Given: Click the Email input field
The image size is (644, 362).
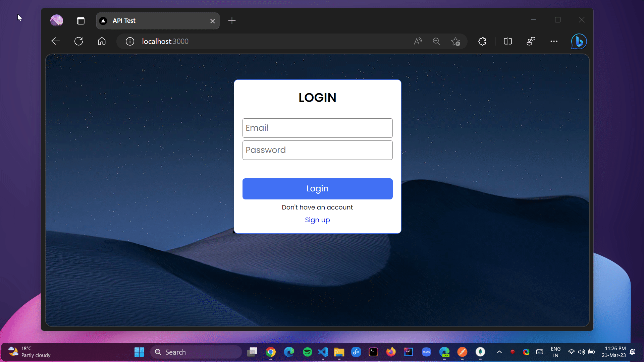Looking at the screenshot, I should tap(317, 128).
